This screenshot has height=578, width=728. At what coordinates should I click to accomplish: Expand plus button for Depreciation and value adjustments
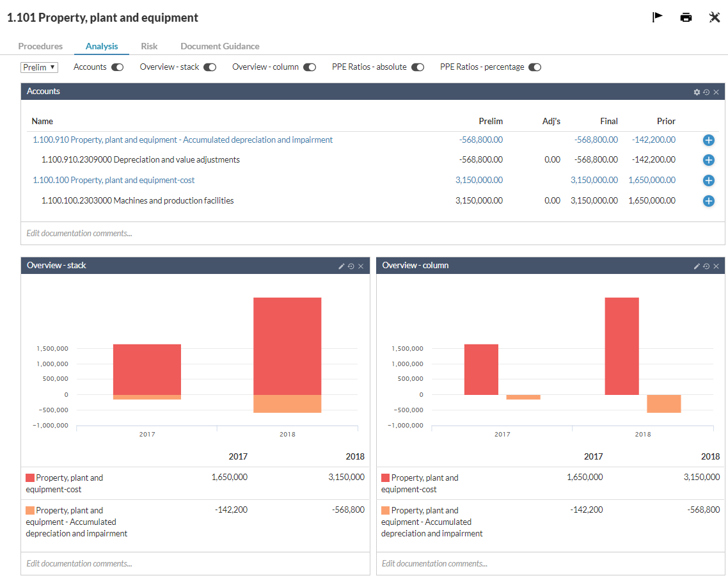708,160
